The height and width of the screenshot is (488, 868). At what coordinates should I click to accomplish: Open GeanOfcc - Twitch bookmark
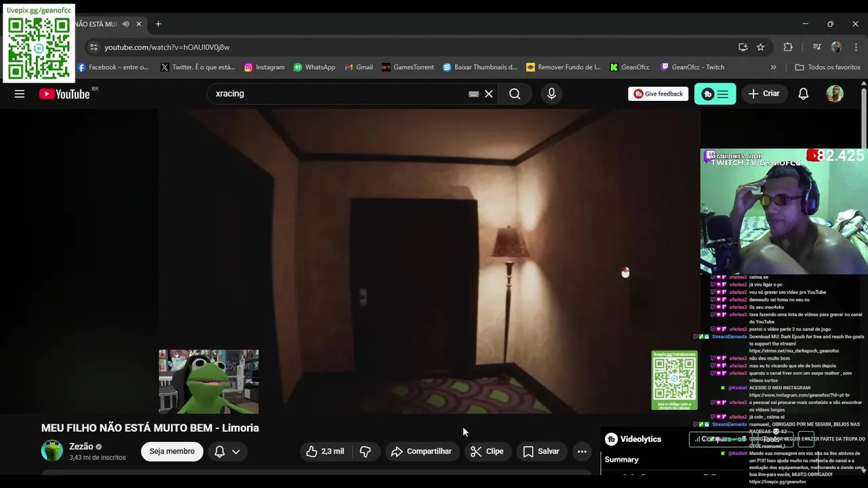click(x=692, y=67)
